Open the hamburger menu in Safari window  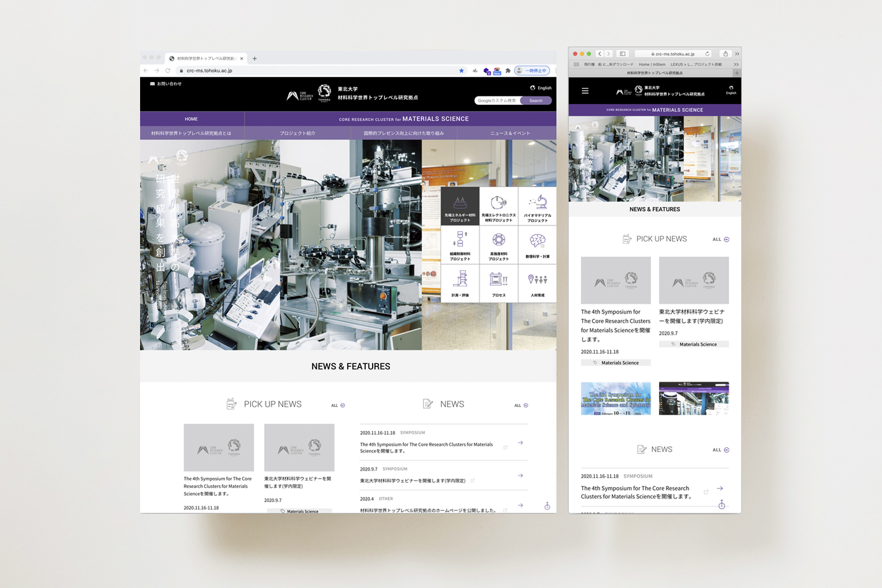[x=585, y=91]
